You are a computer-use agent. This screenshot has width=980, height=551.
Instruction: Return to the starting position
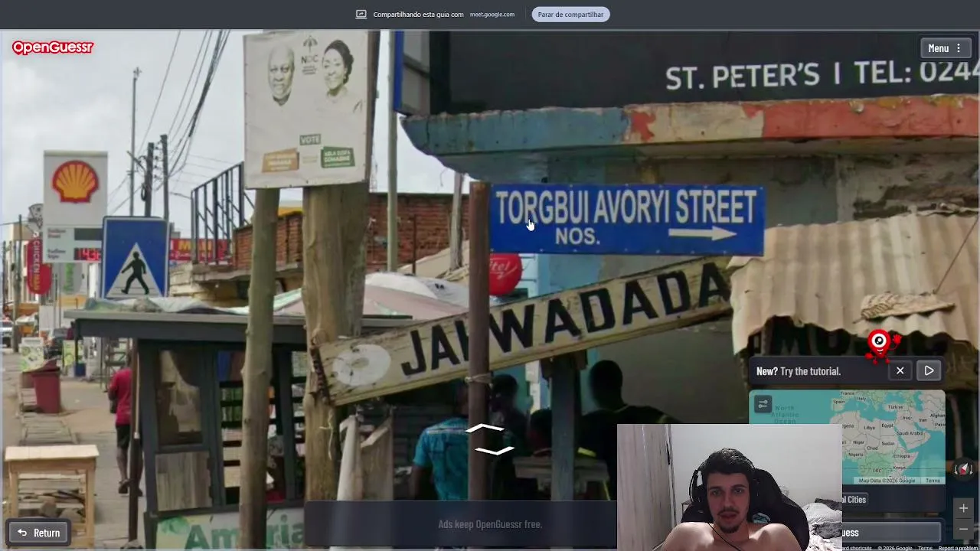pos(38,533)
